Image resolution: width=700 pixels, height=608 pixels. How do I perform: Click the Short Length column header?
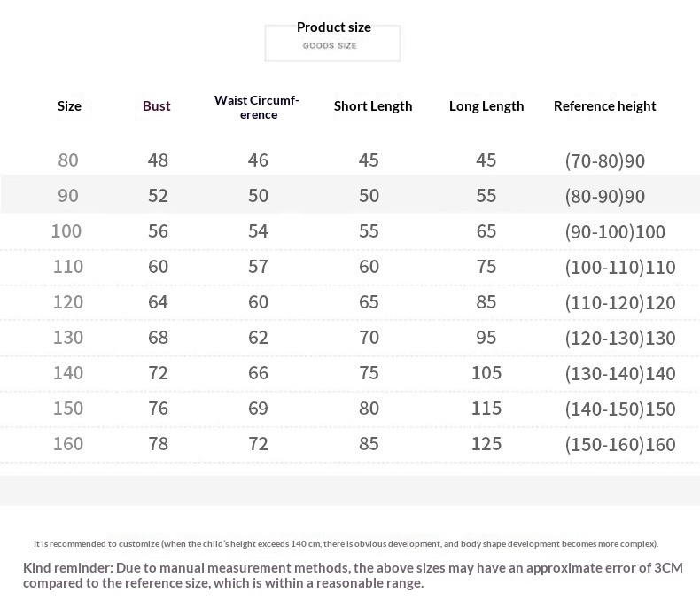coord(373,106)
